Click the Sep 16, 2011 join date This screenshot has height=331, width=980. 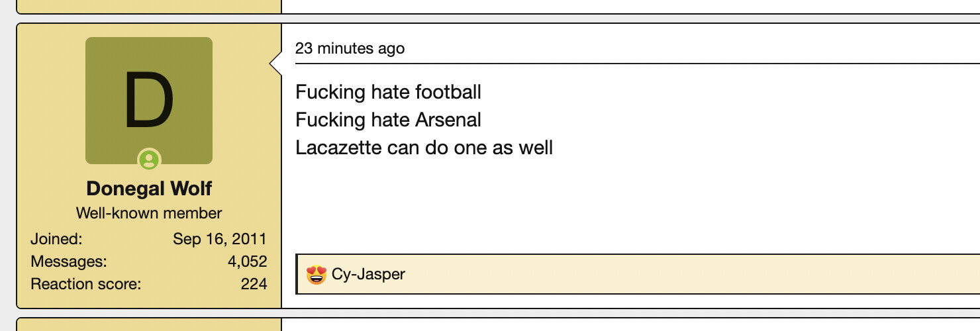[220, 239]
